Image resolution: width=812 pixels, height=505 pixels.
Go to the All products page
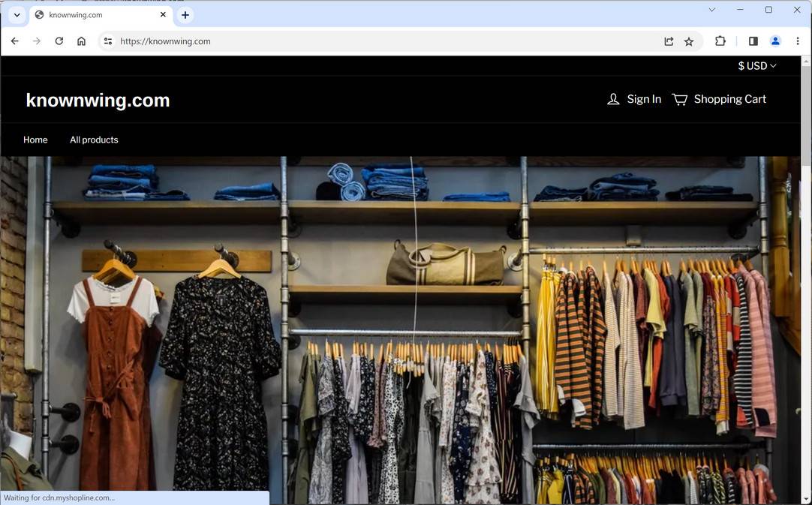click(93, 140)
